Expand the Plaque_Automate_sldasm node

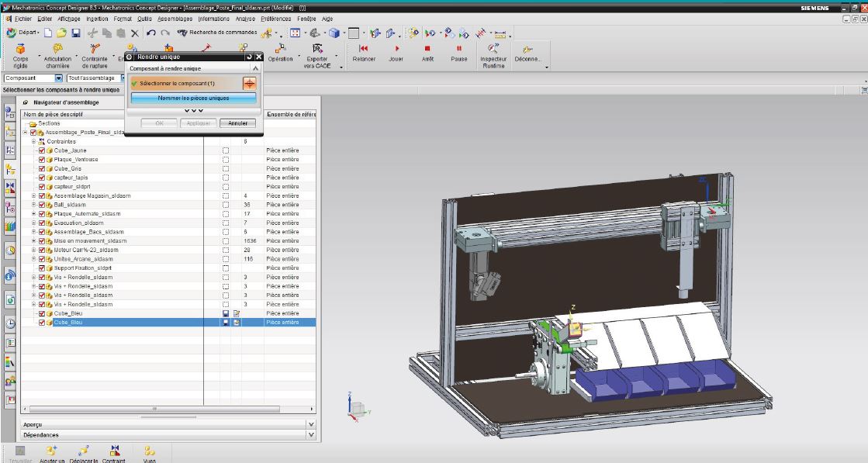click(34, 213)
